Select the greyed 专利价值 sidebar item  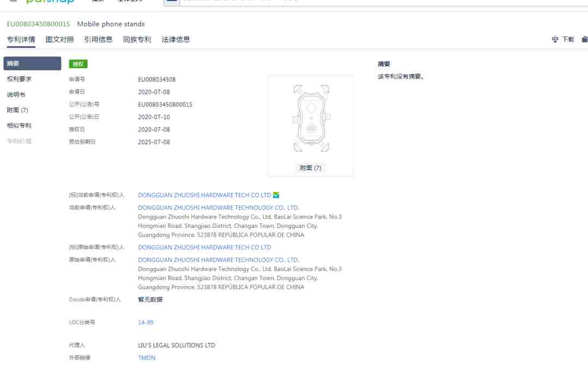click(x=19, y=141)
